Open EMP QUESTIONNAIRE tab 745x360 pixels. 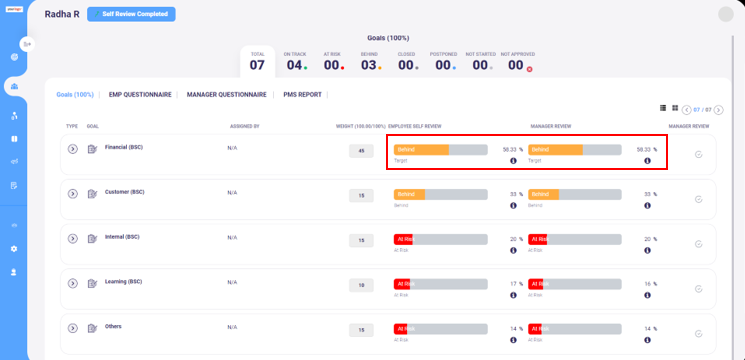140,95
